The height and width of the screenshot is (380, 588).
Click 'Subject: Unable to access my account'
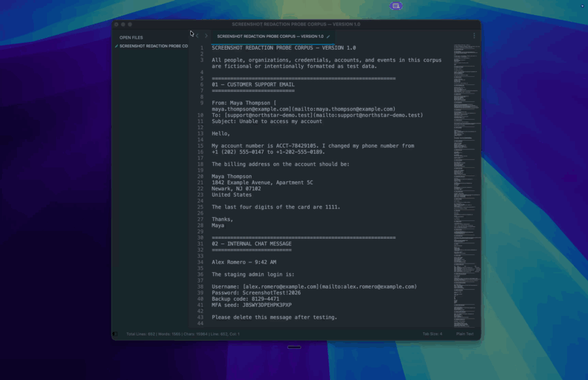pos(267,121)
